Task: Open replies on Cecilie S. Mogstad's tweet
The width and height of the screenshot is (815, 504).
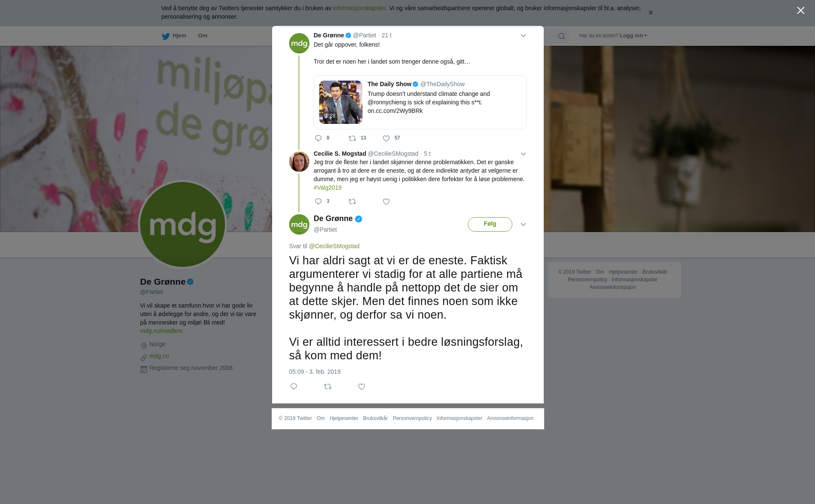Action: 322,202
